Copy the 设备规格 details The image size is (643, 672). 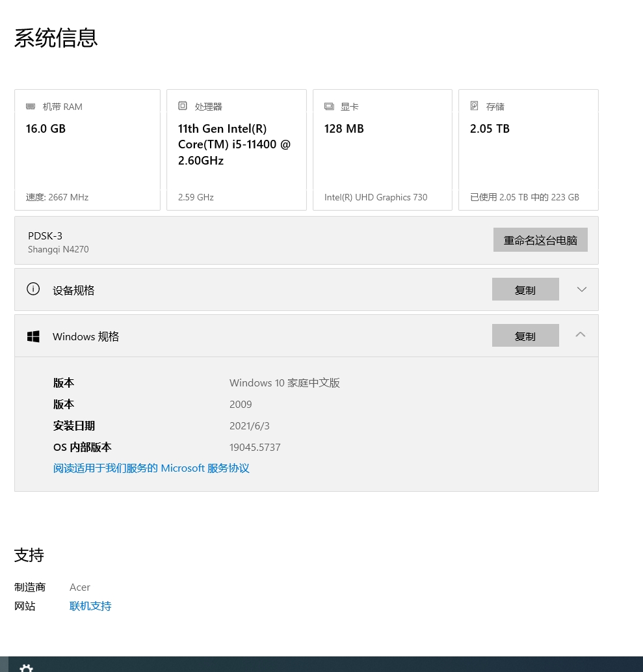pos(525,289)
